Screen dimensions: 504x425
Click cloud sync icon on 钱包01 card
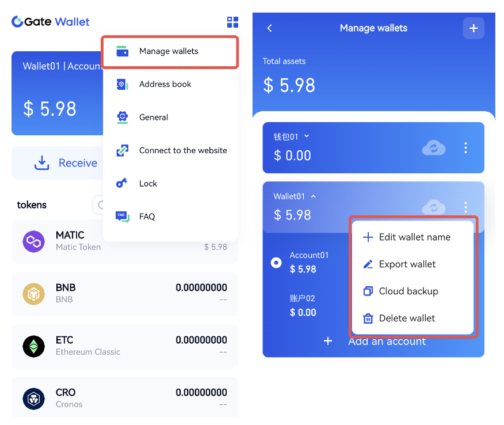point(433,149)
